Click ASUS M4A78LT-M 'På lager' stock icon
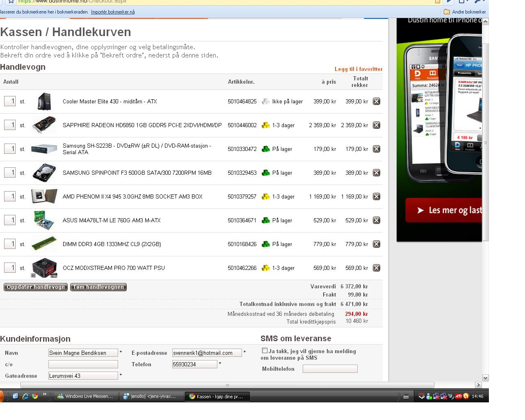Image resolution: width=525 pixels, height=420 pixels. point(266,220)
